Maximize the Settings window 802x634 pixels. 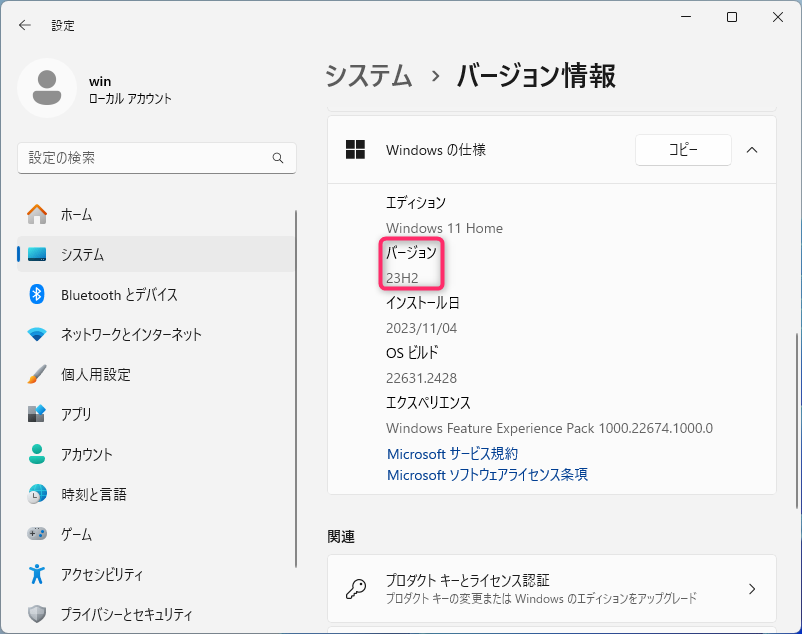(x=732, y=17)
